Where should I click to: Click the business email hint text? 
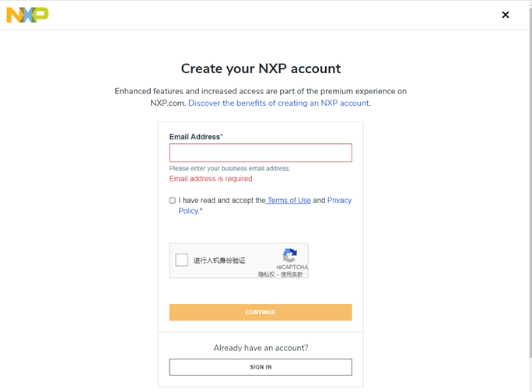(229, 168)
